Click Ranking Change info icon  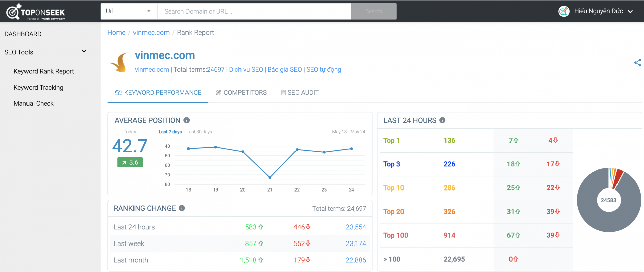[x=182, y=208]
